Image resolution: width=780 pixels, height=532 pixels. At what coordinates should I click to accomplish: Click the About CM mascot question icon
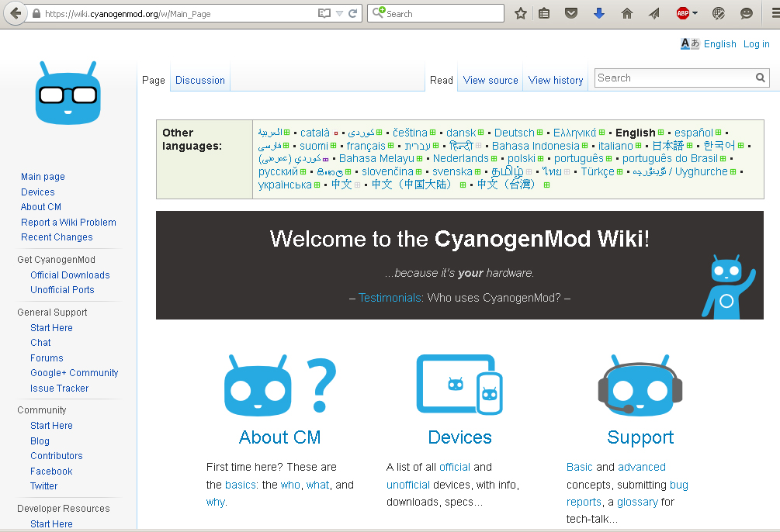pyautogui.click(x=280, y=385)
